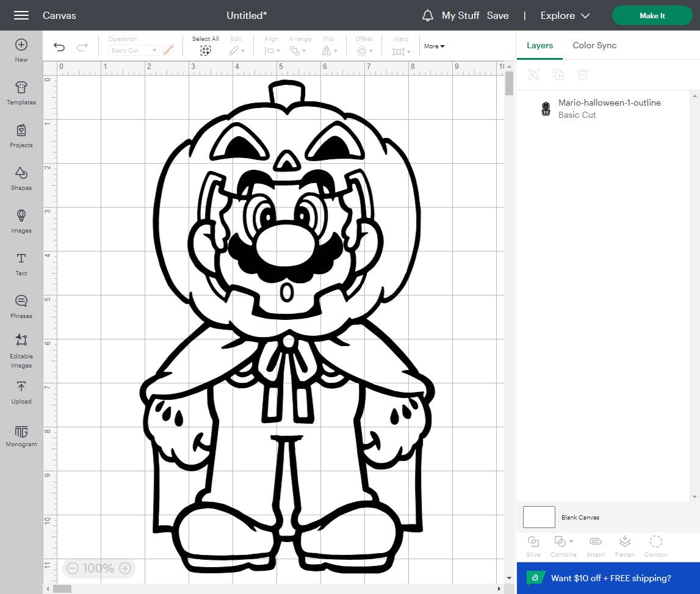
Task: Switch to the Color Sync tab
Action: point(594,45)
